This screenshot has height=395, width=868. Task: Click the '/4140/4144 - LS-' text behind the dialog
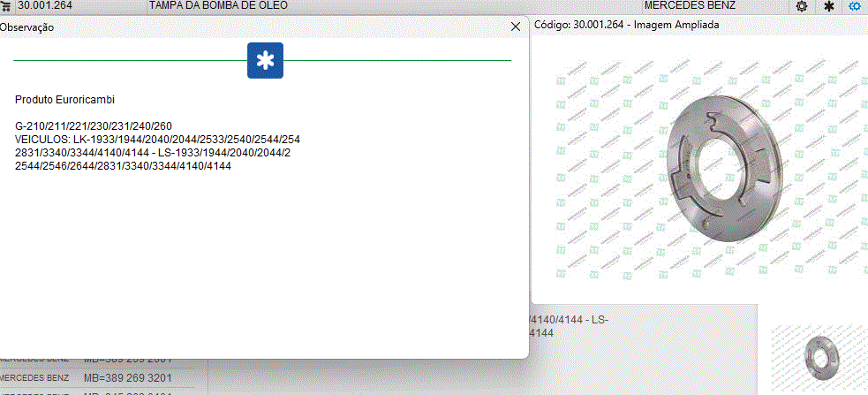(x=569, y=319)
